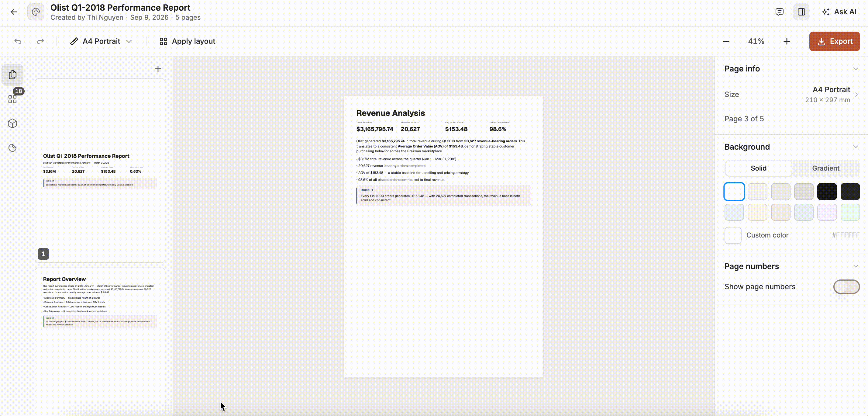The height and width of the screenshot is (416, 868).
Task: Open Ask AI assistant
Action: [x=839, y=12]
